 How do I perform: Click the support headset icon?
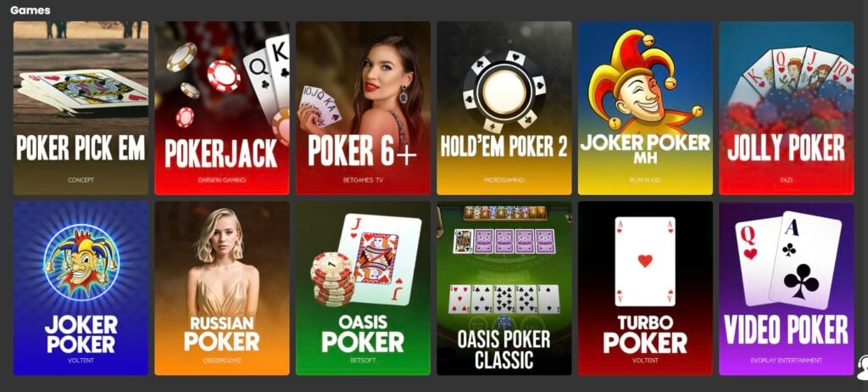(x=862, y=368)
